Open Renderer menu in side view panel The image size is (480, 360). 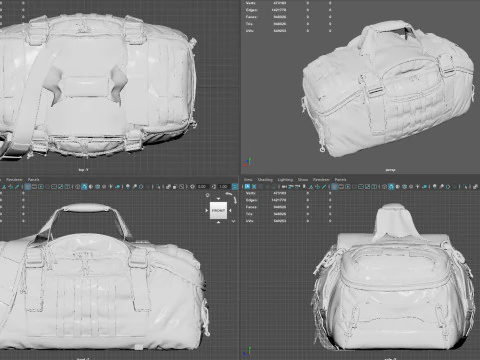click(321, 179)
